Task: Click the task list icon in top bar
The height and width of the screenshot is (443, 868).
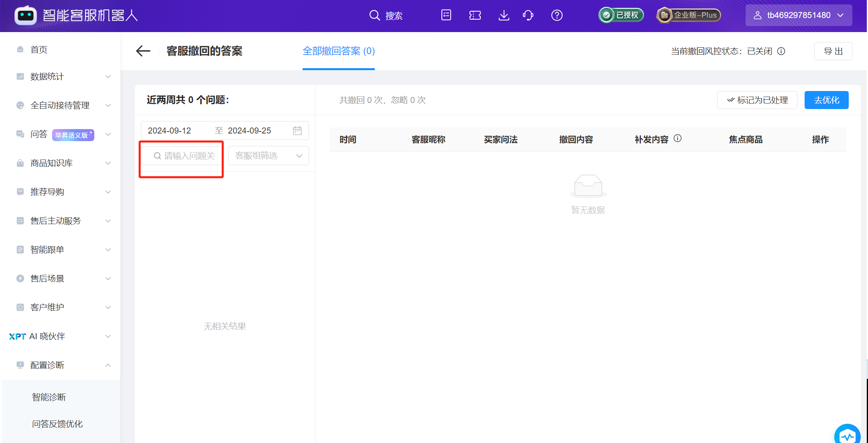Action: [446, 15]
